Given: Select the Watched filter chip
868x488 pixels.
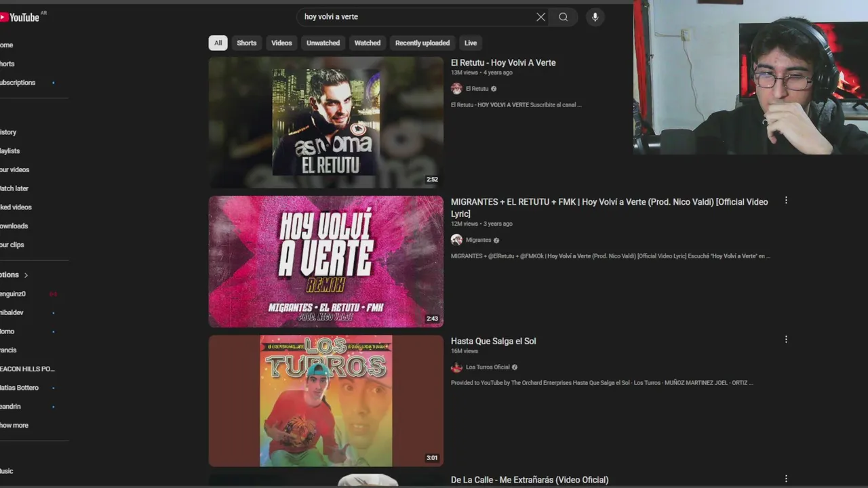Looking at the screenshot, I should [368, 43].
